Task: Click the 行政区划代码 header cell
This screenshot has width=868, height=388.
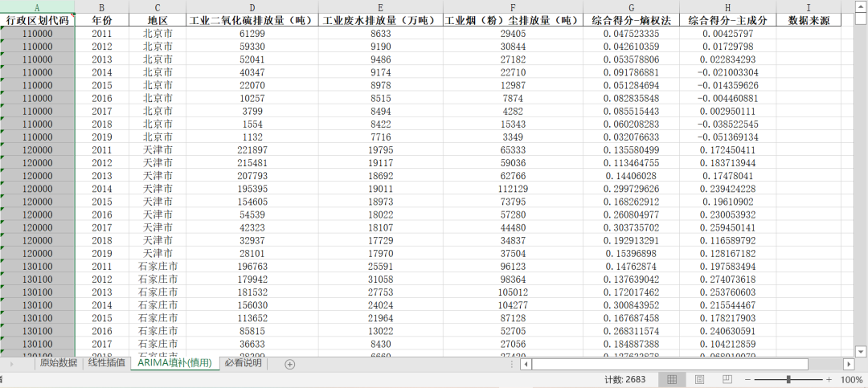Action: point(37,20)
